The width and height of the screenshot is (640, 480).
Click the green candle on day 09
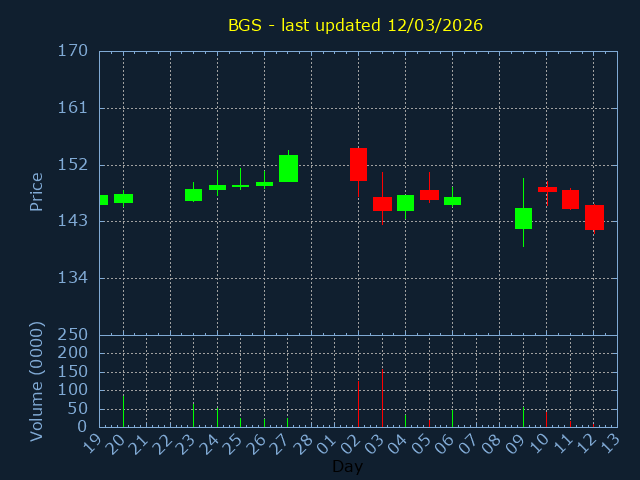tap(523, 218)
